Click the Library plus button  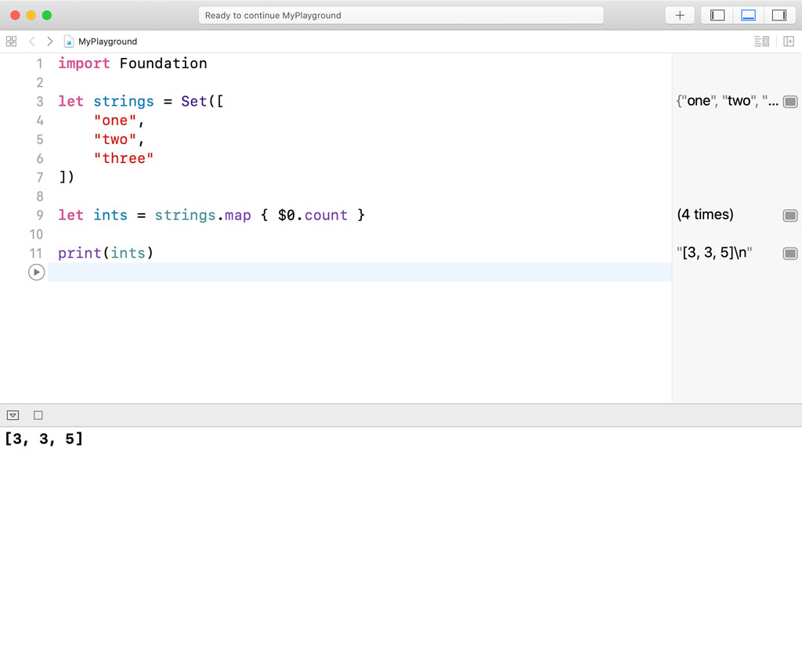pos(679,16)
